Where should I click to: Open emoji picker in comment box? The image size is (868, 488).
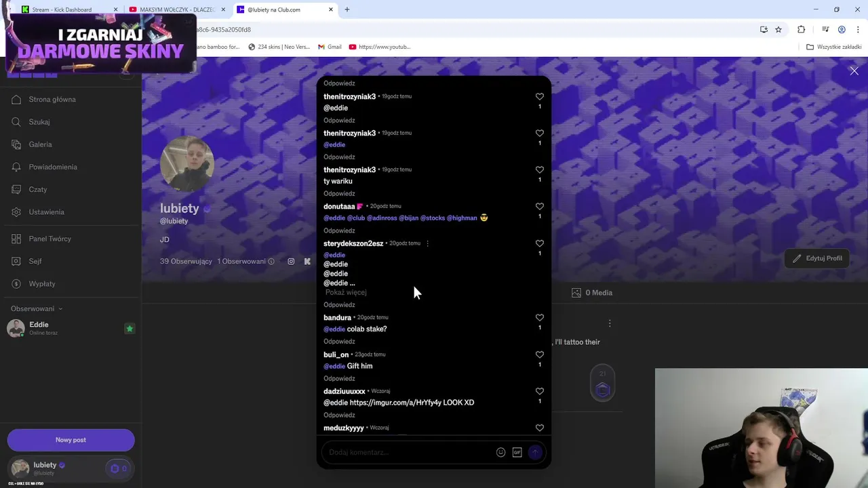(x=500, y=452)
